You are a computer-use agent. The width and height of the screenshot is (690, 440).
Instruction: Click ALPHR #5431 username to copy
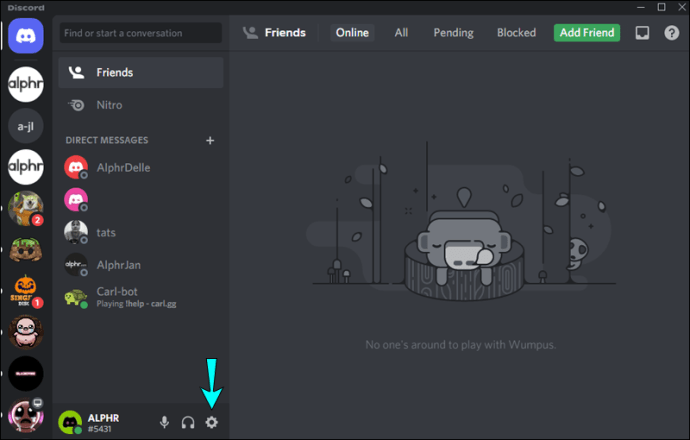tap(103, 423)
